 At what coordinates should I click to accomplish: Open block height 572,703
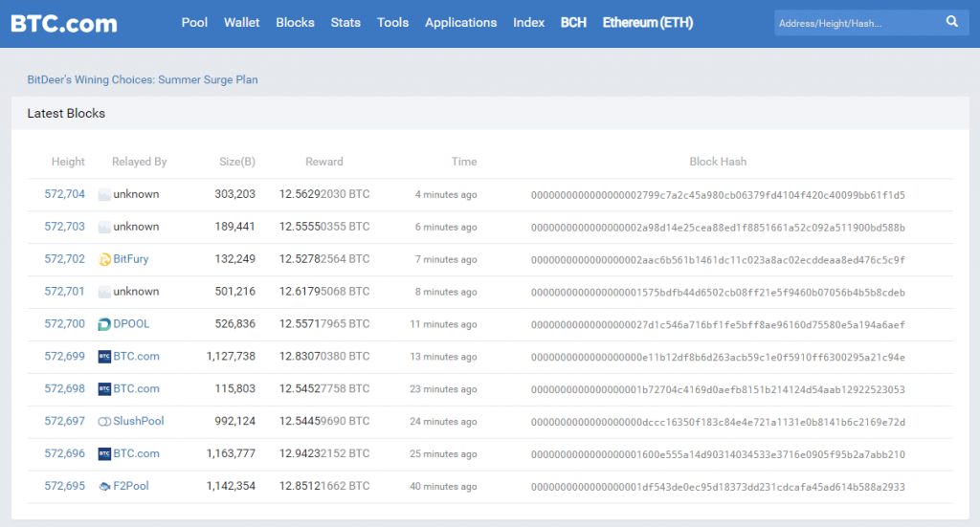64,227
